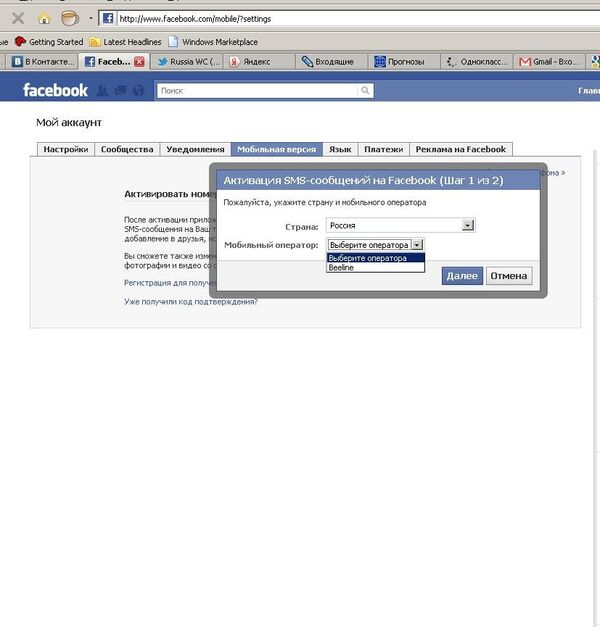
Task: Click the Главная header link
Action: point(589,91)
